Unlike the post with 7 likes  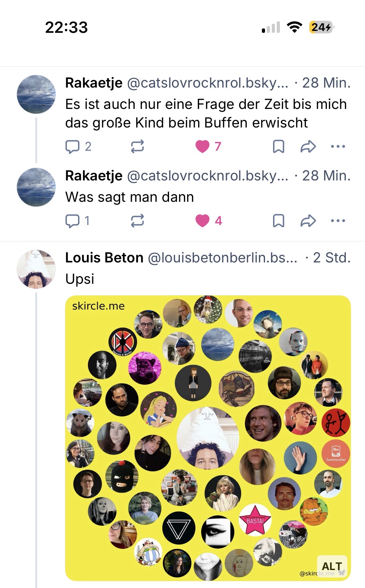202,146
